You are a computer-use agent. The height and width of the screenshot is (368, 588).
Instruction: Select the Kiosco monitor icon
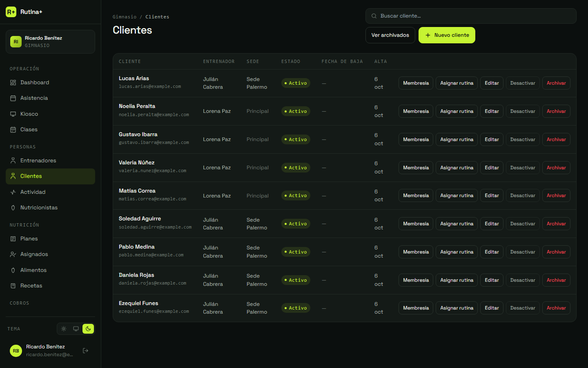[x=13, y=114]
